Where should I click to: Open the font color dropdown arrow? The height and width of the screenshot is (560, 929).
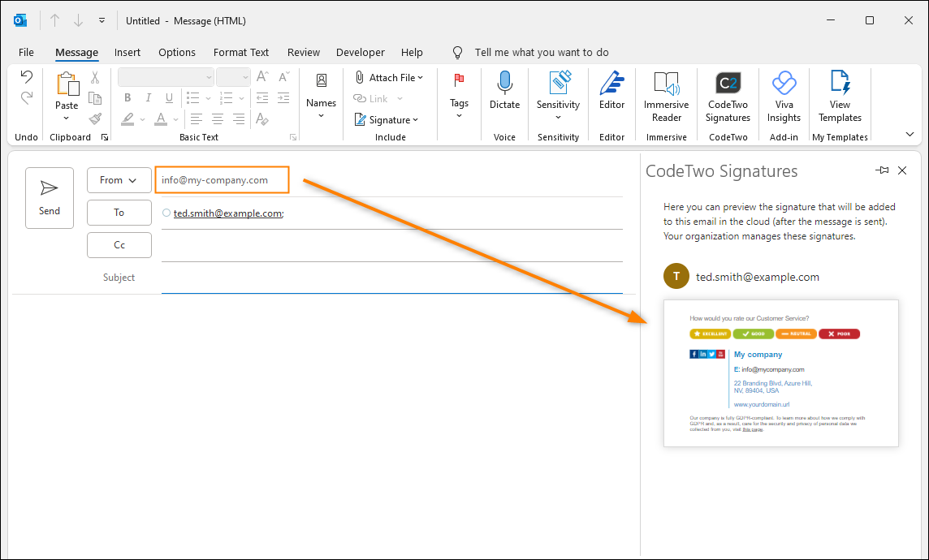tap(176, 119)
